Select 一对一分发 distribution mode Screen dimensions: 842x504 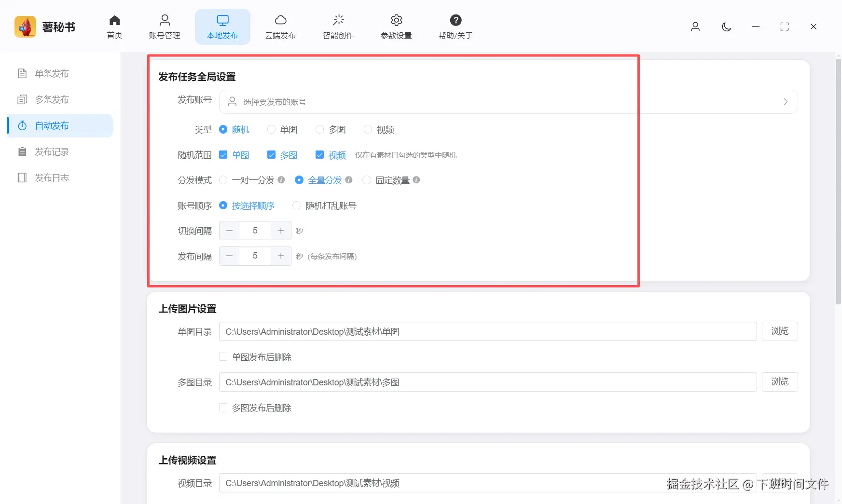(x=223, y=180)
